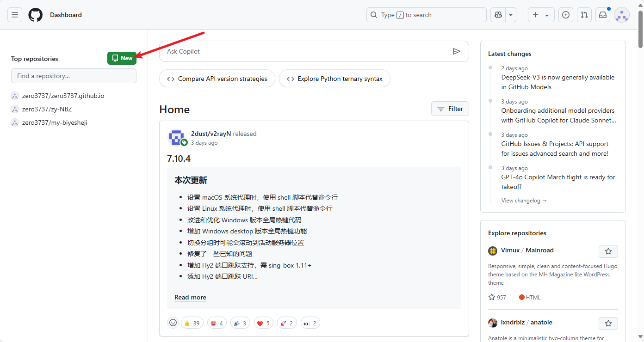Focus the Find a repository field
The image size is (644, 342).
coord(74,76)
